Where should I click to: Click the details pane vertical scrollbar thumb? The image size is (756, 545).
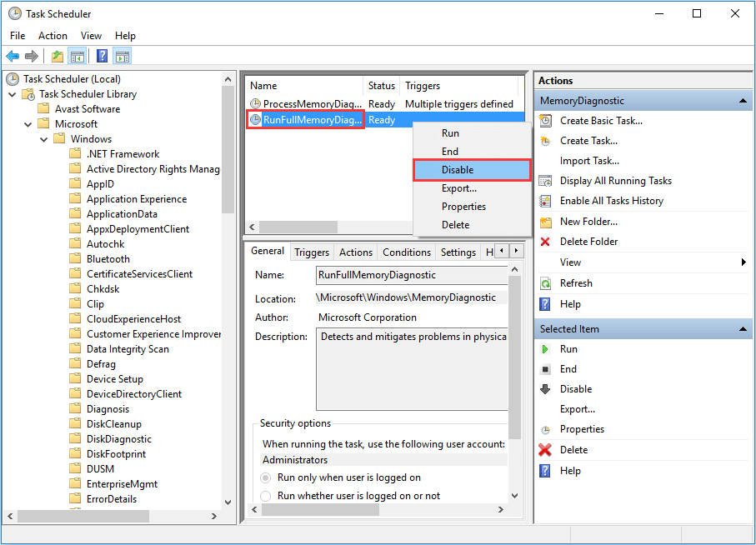(514, 357)
